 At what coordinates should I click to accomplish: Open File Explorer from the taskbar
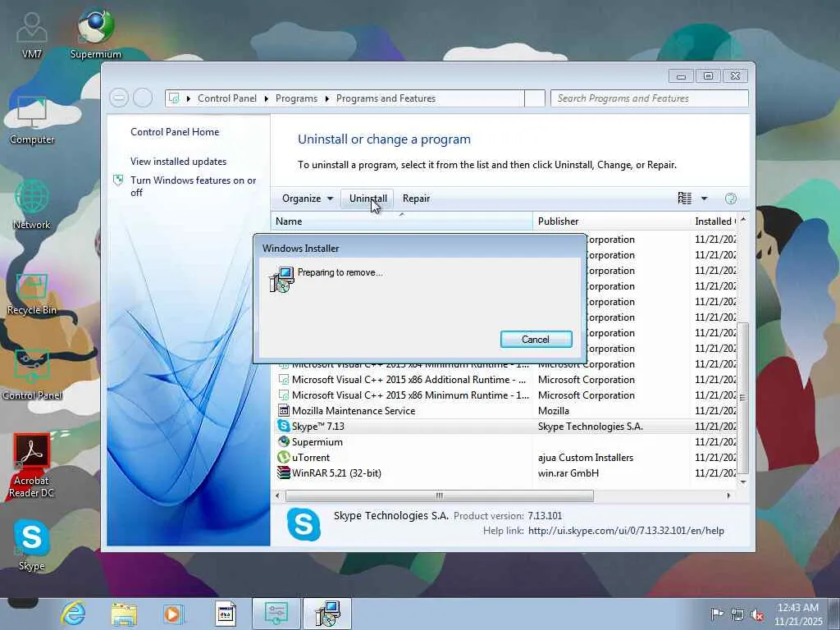pyautogui.click(x=124, y=614)
